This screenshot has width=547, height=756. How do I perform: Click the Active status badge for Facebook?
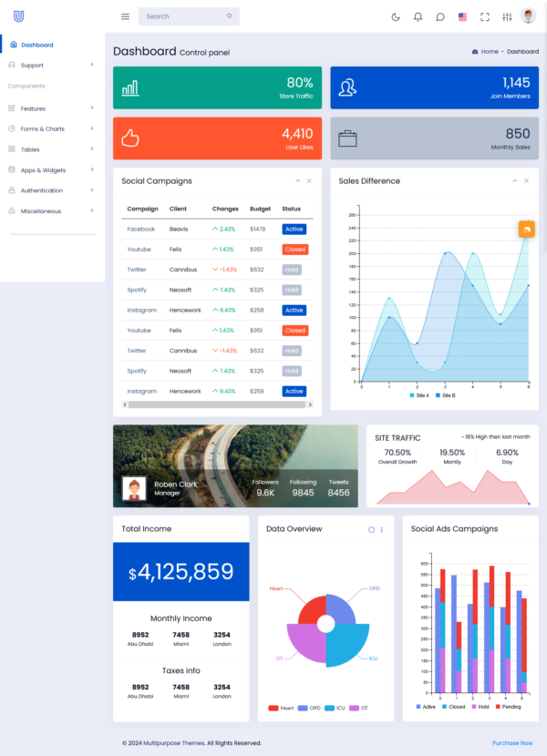(294, 229)
